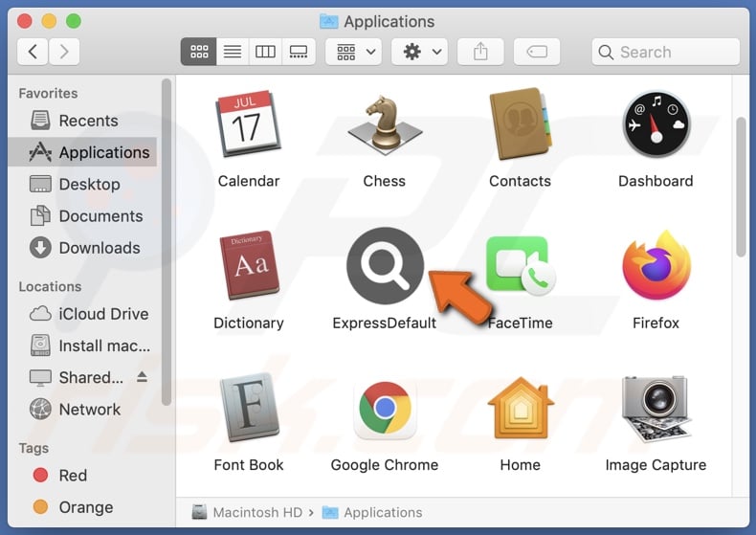This screenshot has width=756, height=535.
Task: Open Network in the sidebar
Action: pyautogui.click(x=82, y=410)
